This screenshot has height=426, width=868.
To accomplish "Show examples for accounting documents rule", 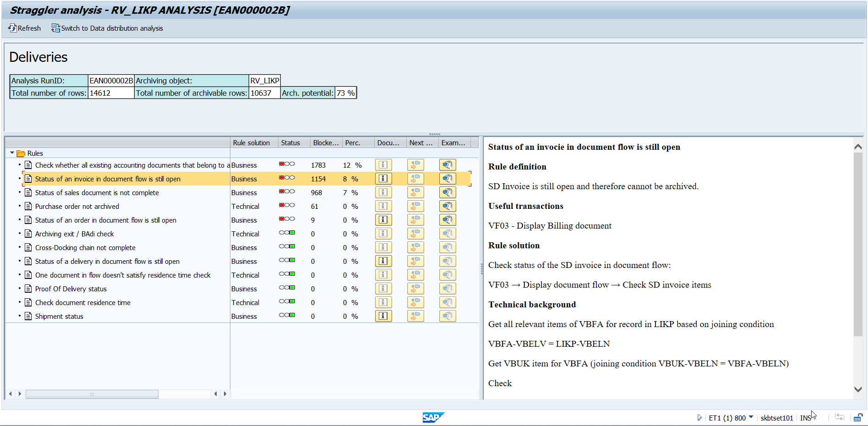I will 448,165.
